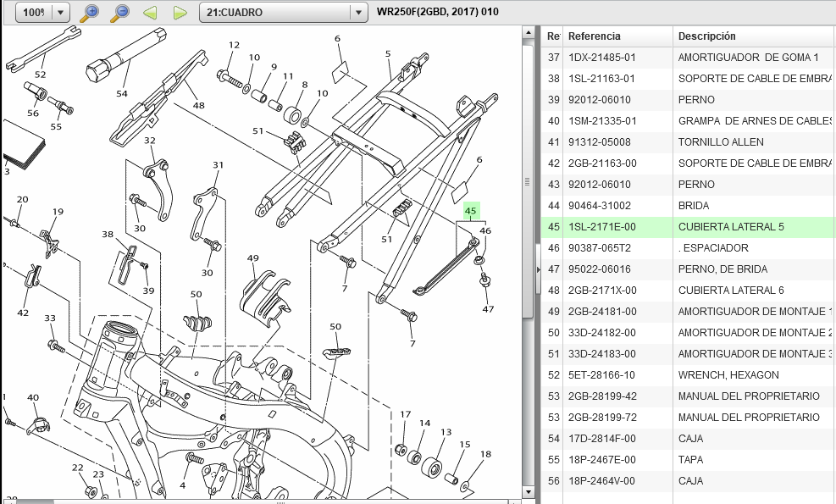
Task: Go to previous diagram with left arrow
Action: tap(150, 12)
